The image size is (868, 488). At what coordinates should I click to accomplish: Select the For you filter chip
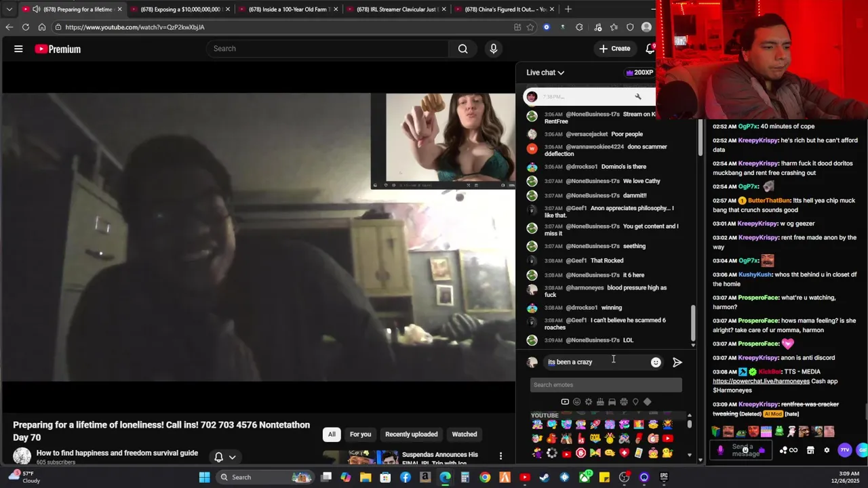point(360,434)
